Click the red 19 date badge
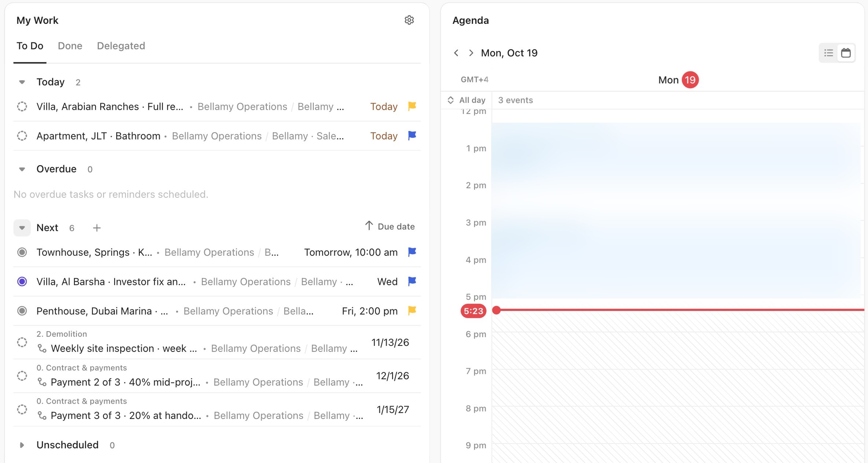The height and width of the screenshot is (463, 868). pos(690,80)
